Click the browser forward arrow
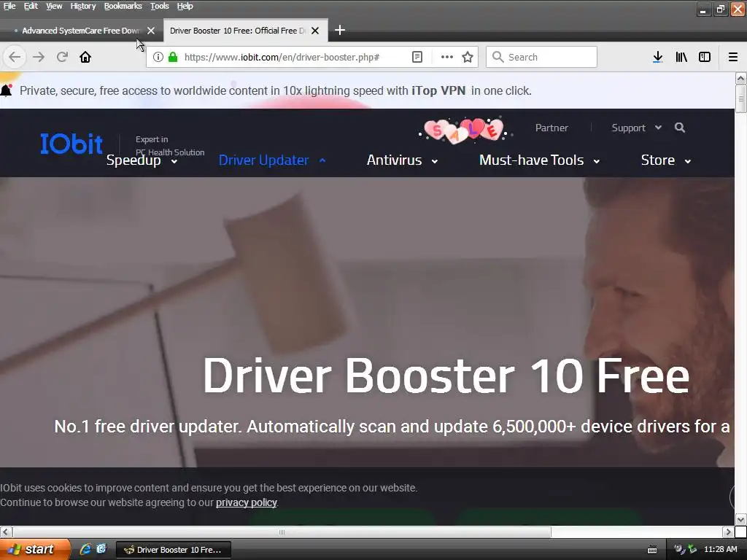Image resolution: width=747 pixels, height=560 pixels. pyautogui.click(x=39, y=57)
